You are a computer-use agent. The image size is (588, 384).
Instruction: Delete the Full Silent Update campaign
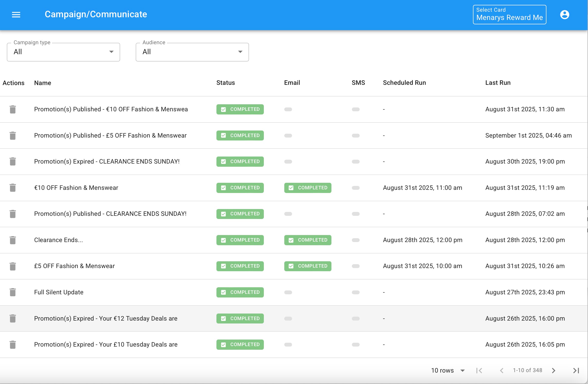click(x=13, y=292)
